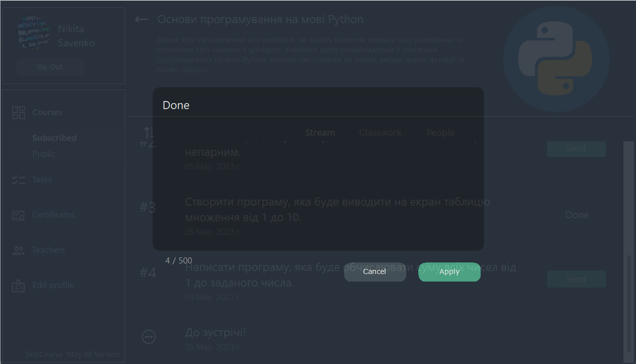Click the Python course logo
Image resolution: width=636 pixels, height=364 pixels.
[556, 59]
